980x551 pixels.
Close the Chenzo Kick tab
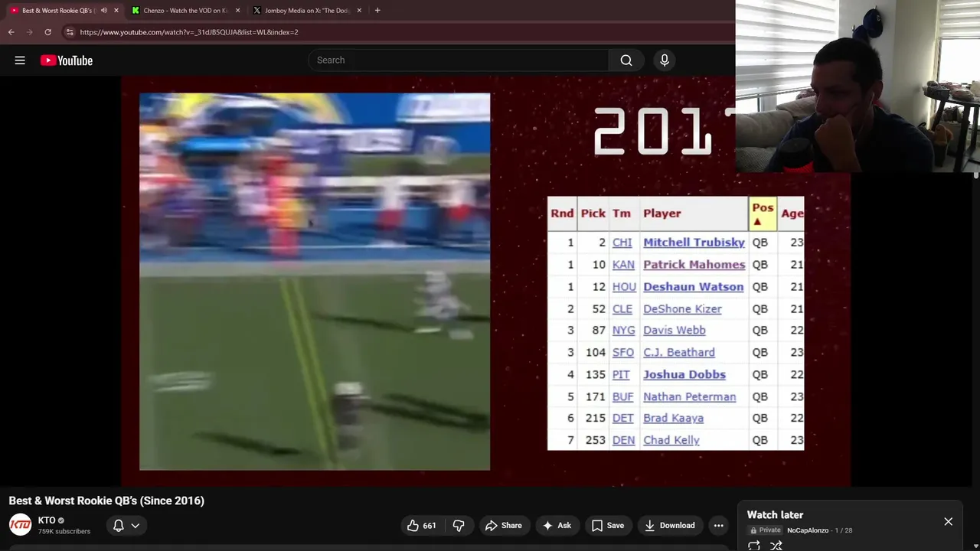(237, 11)
